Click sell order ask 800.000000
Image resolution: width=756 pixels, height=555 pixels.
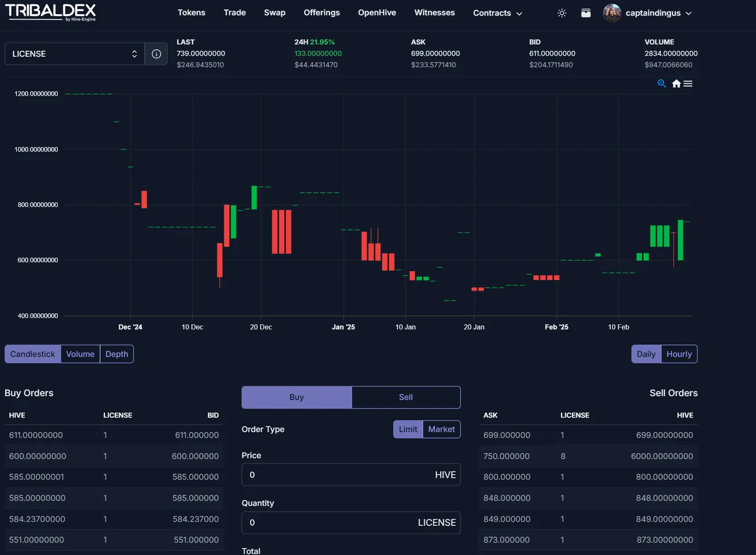pyautogui.click(x=507, y=477)
